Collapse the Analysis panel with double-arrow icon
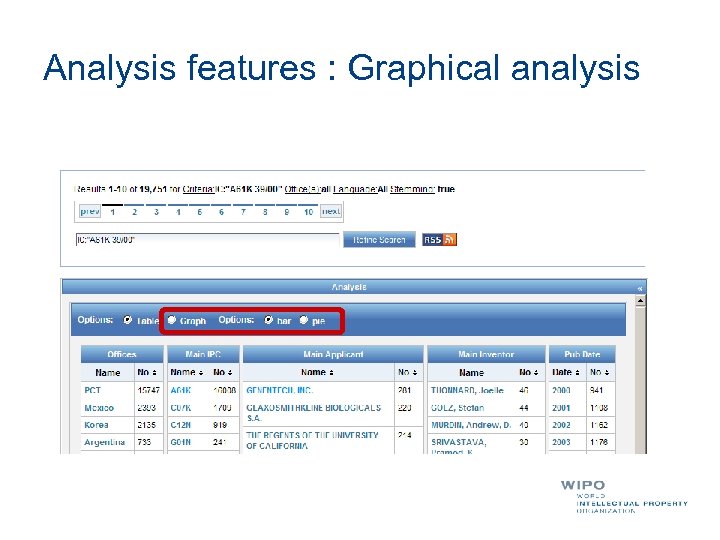Screen dimensions: 720x540 (x=640, y=288)
